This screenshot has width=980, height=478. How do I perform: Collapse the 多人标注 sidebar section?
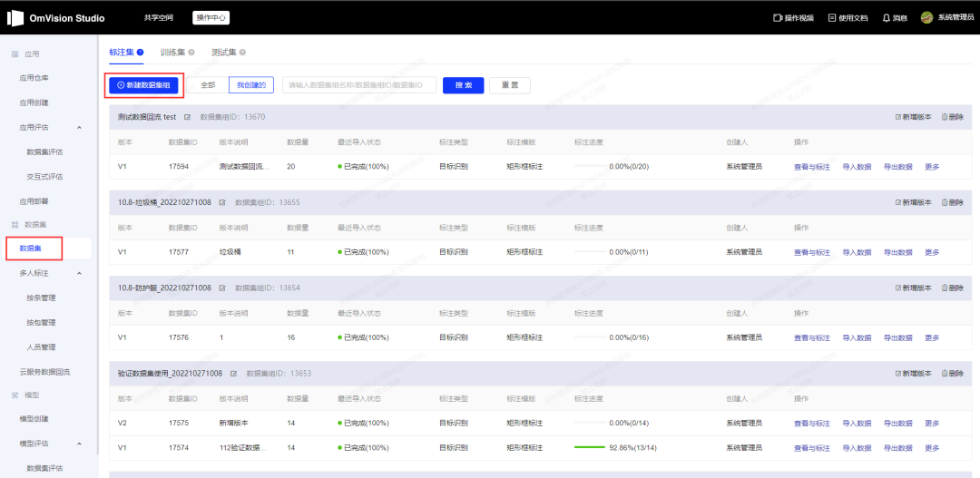pyautogui.click(x=79, y=273)
